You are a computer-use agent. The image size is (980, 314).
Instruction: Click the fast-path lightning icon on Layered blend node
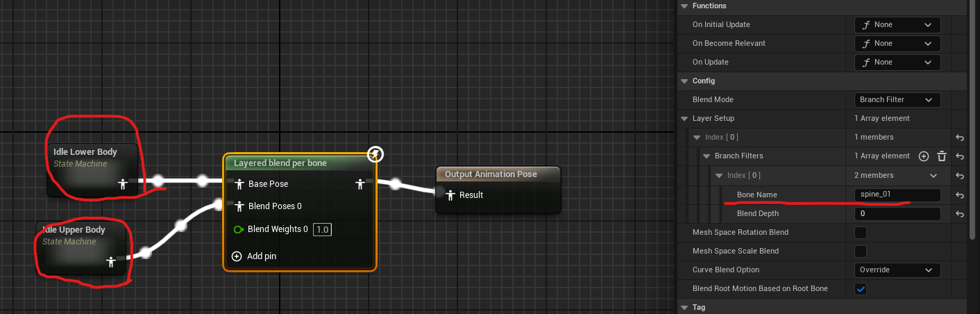tap(375, 154)
